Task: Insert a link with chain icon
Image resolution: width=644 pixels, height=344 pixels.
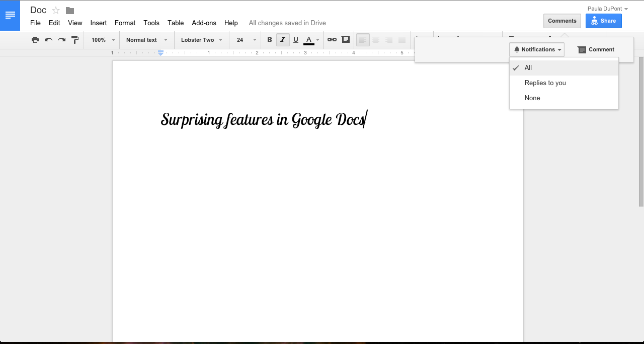Action: tap(332, 40)
